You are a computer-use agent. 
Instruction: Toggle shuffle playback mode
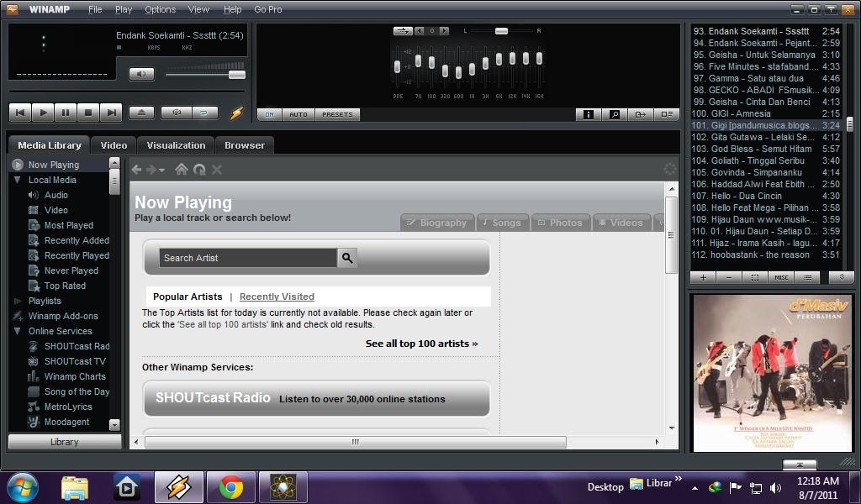coord(176,112)
